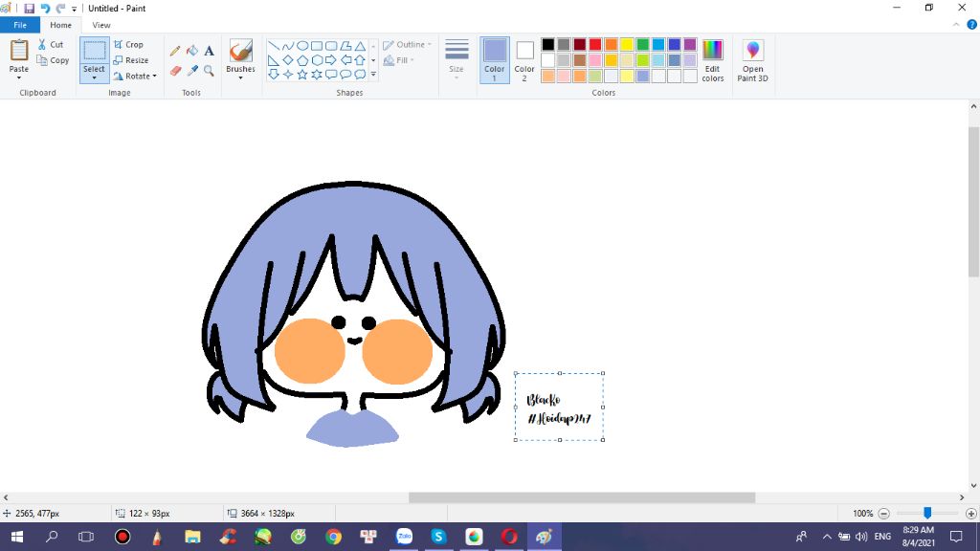
Task: Select the Pencil tool
Action: (173, 50)
